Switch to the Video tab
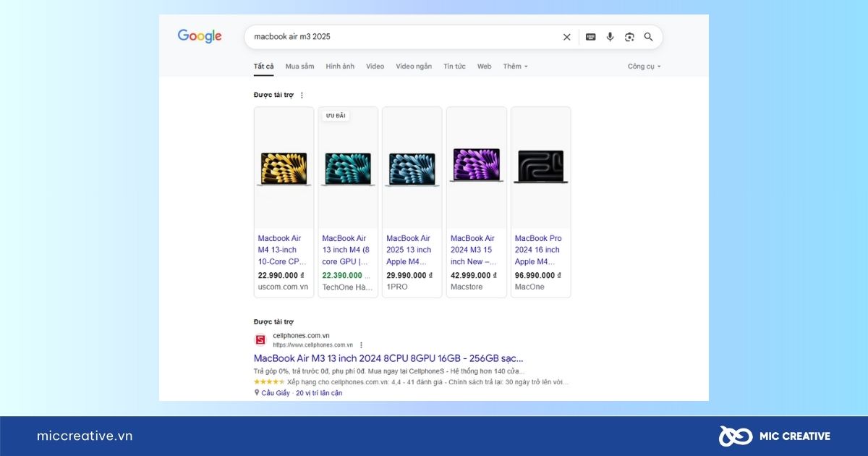 point(375,67)
